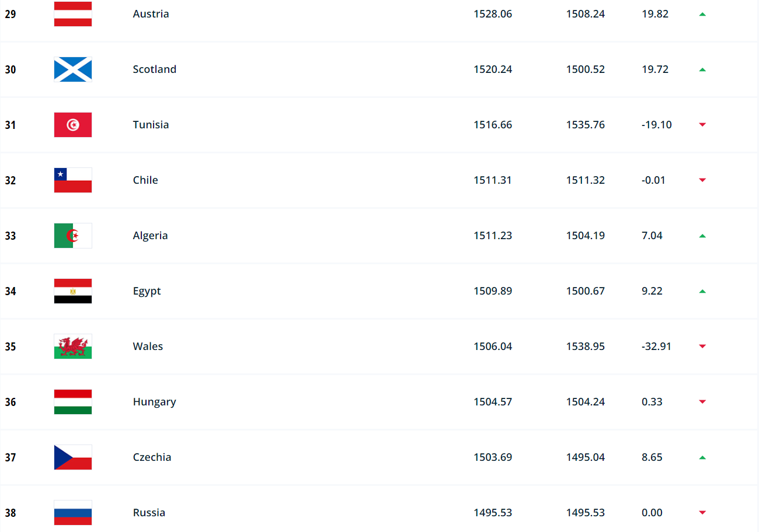Click Austria's green up arrow indicator
The image size is (759, 532).
[x=702, y=14]
